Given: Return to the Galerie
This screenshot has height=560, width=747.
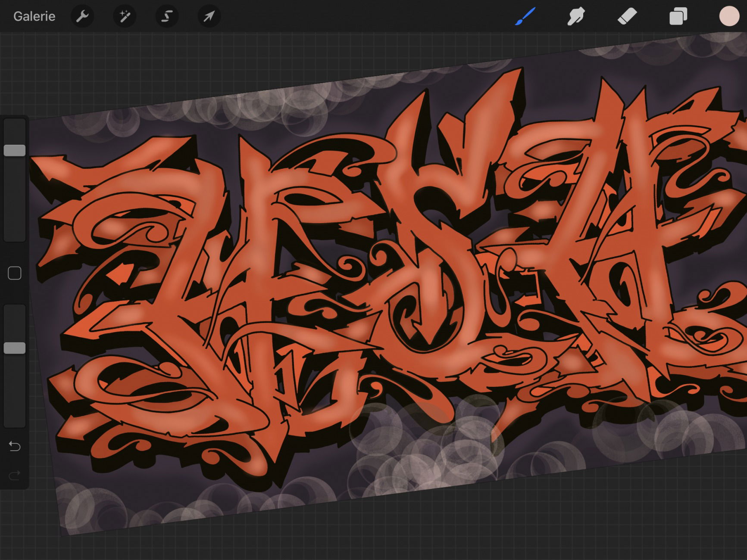Looking at the screenshot, I should tap(34, 16).
